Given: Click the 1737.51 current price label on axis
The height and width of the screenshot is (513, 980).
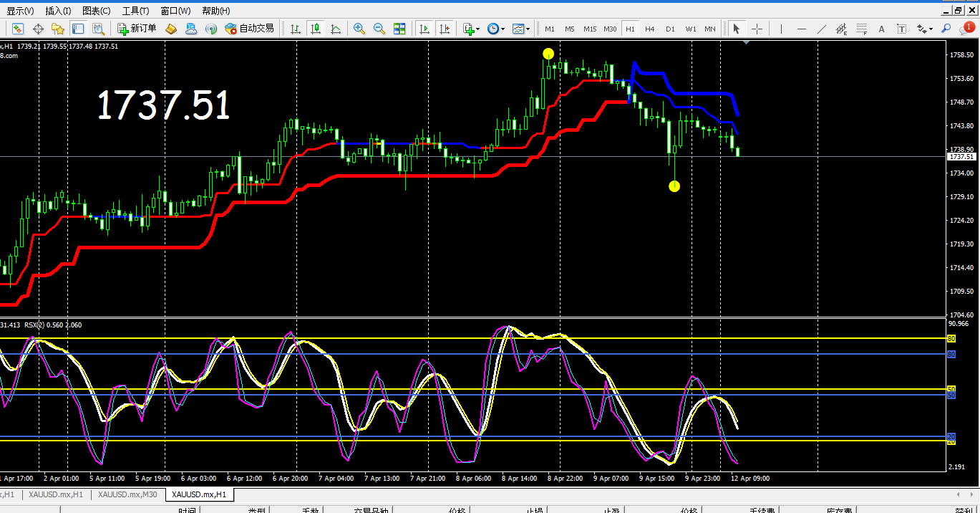Looking at the screenshot, I should [961, 156].
